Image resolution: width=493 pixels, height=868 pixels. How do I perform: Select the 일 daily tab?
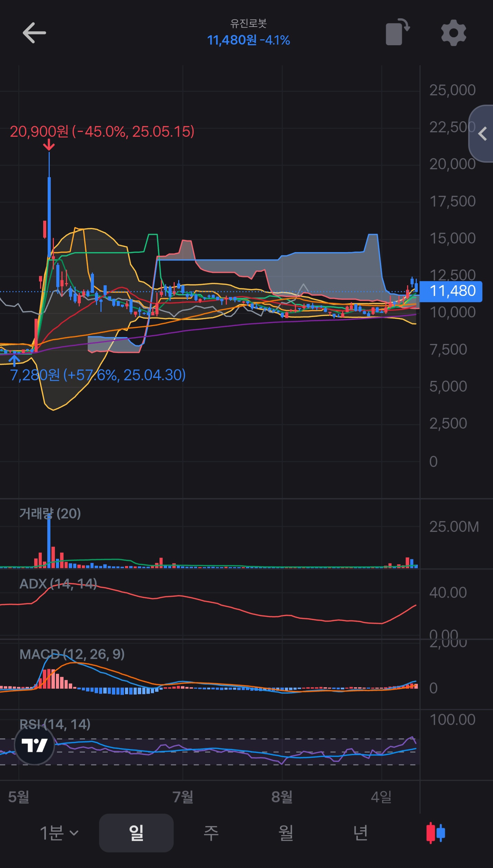tap(136, 833)
